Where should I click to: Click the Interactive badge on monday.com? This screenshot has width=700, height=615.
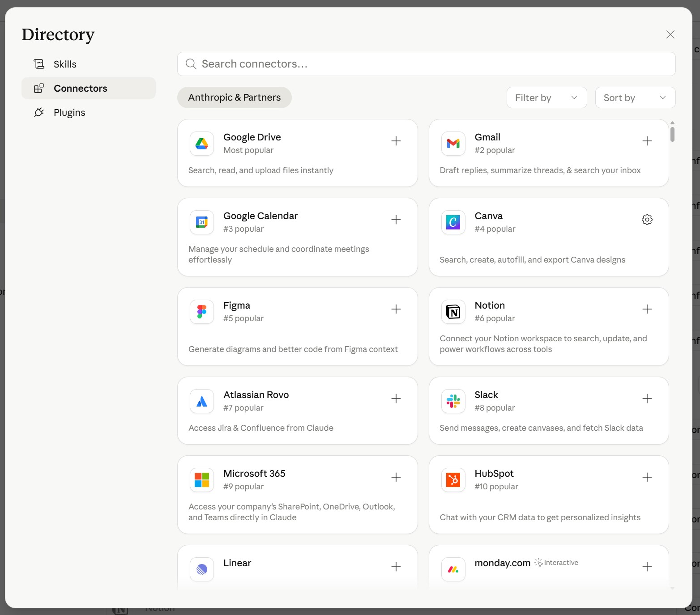point(556,563)
